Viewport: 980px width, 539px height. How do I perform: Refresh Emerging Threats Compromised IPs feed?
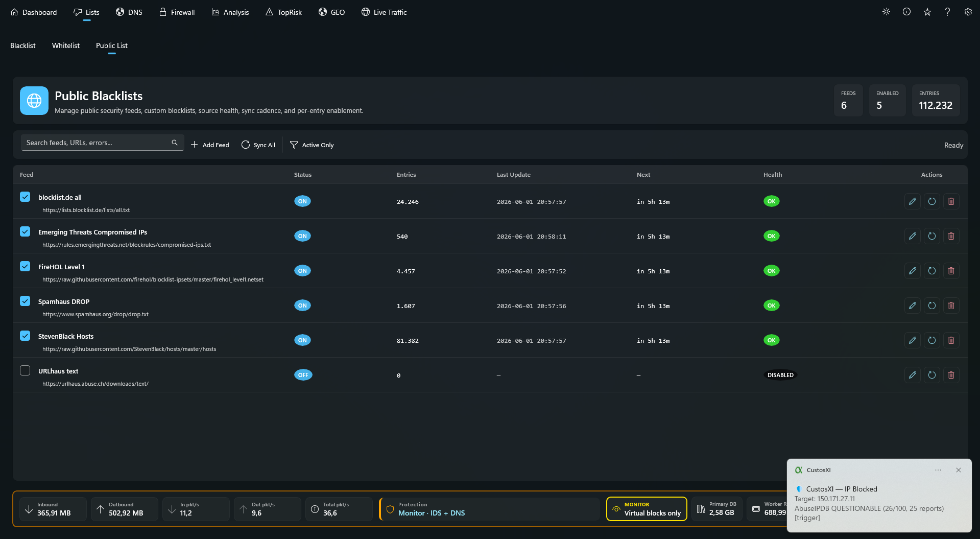(931, 236)
